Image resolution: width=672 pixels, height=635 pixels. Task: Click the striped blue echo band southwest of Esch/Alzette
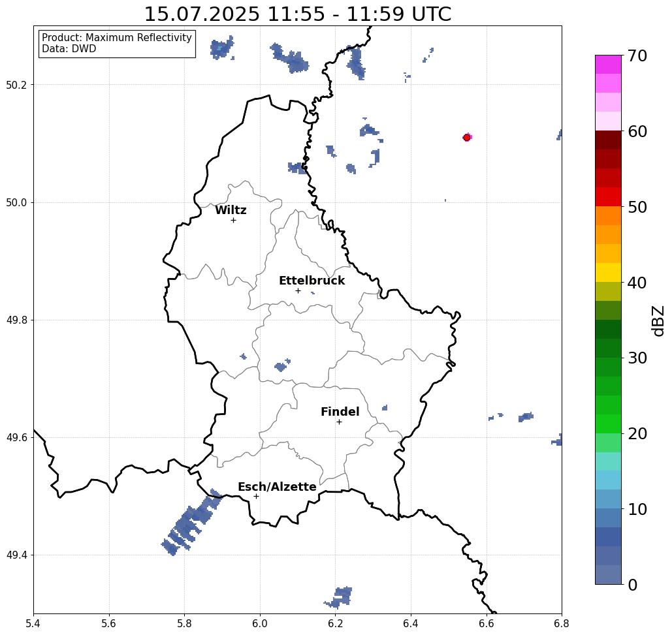[191, 523]
